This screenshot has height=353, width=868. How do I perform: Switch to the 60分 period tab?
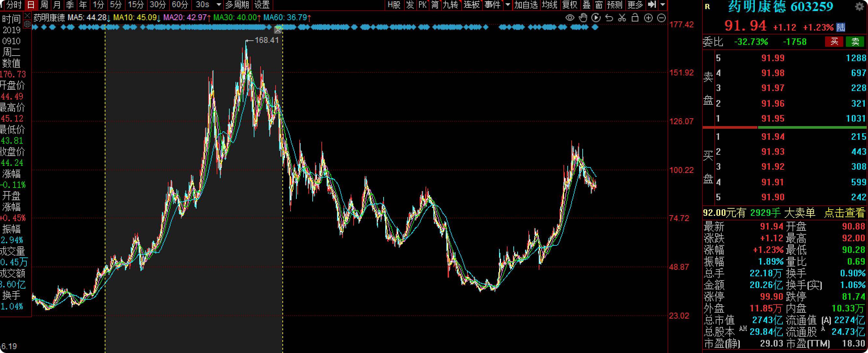180,5
